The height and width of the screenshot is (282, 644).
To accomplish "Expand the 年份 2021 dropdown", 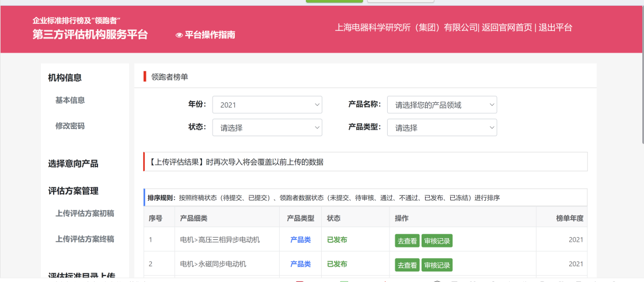I will tap(267, 105).
